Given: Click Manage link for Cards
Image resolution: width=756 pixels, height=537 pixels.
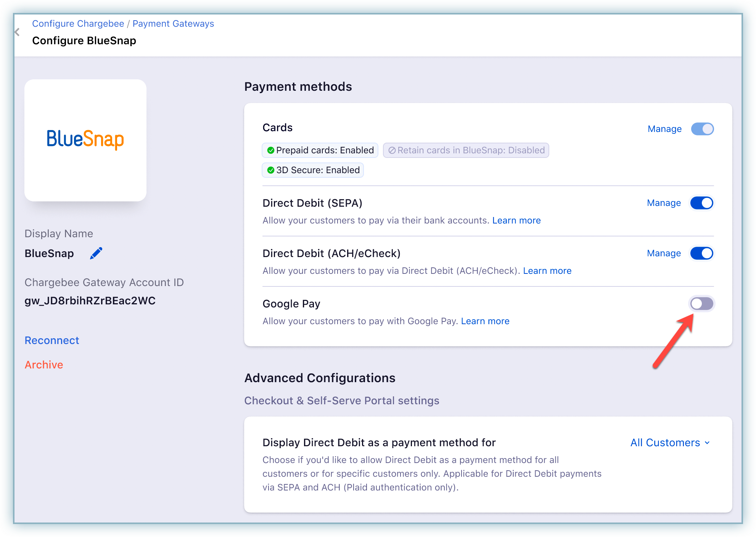Looking at the screenshot, I should [x=664, y=129].
